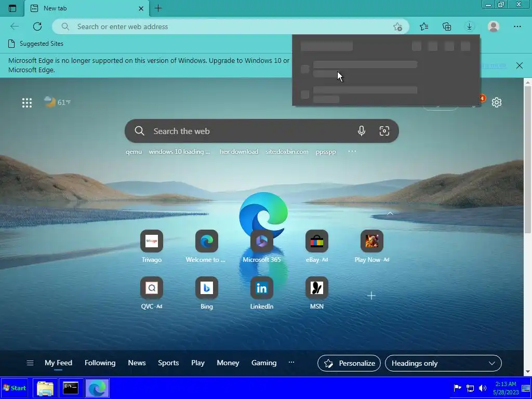This screenshot has width=532, height=399.
Task: Open a new tab with plus button
Action: pyautogui.click(x=158, y=8)
